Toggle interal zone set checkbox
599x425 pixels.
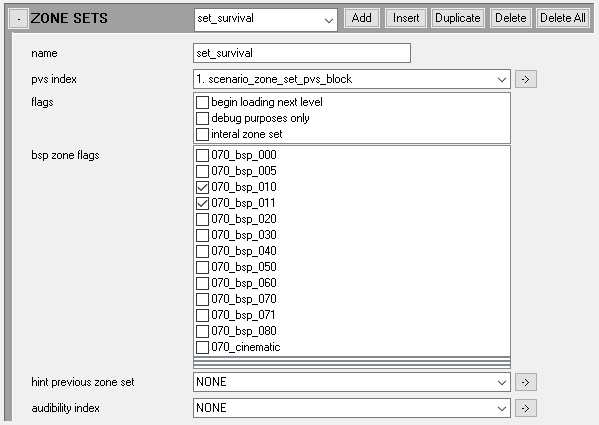point(202,134)
